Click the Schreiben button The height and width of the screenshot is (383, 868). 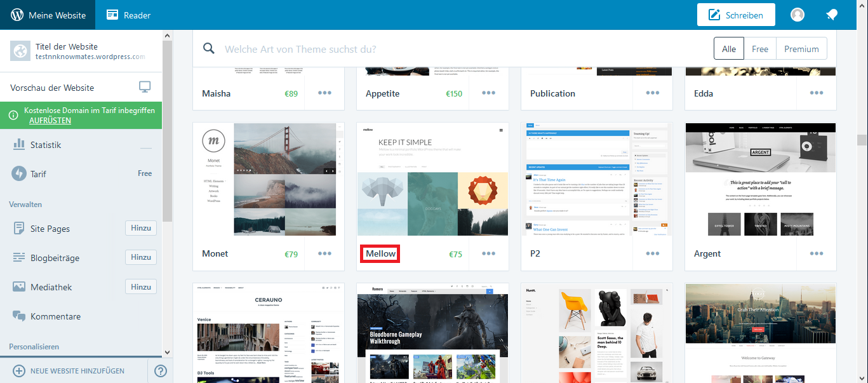click(736, 15)
